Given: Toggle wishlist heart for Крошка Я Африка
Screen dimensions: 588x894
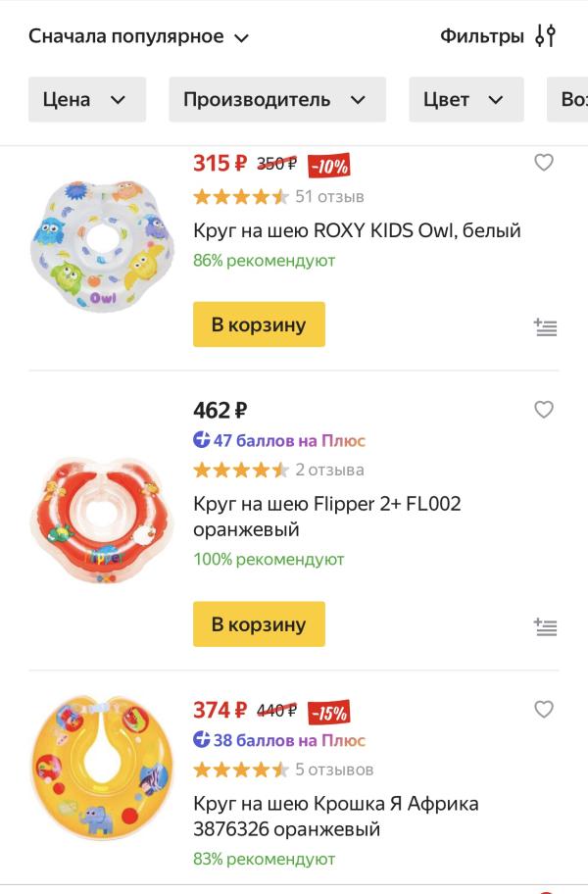Looking at the screenshot, I should (544, 709).
